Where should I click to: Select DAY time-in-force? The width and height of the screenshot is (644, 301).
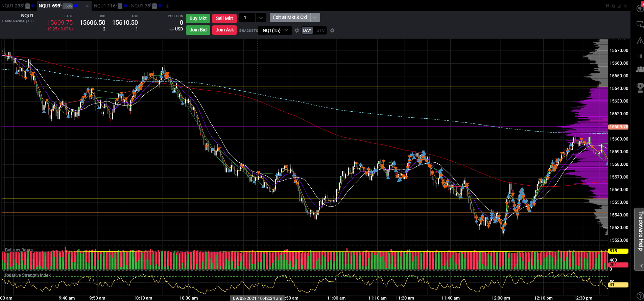(x=307, y=30)
